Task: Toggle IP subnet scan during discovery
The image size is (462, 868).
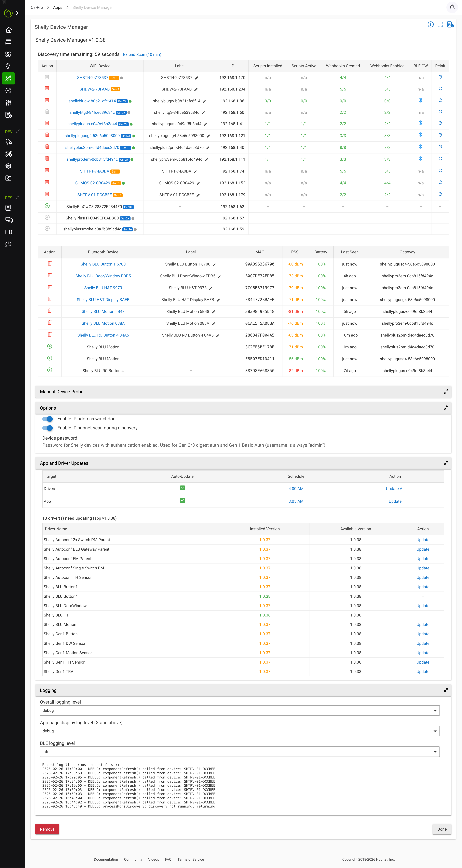Action: tap(47, 428)
